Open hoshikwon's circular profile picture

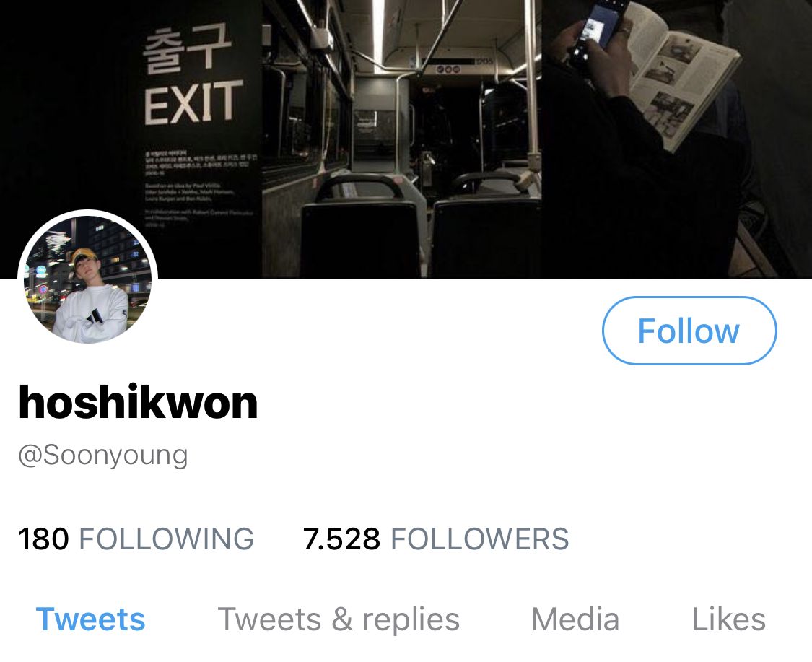87,279
